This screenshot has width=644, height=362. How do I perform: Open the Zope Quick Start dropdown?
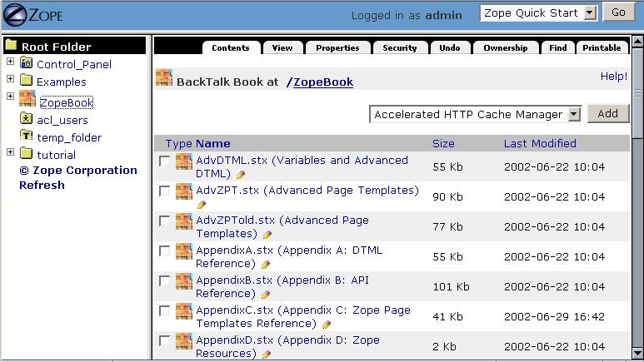[538, 13]
